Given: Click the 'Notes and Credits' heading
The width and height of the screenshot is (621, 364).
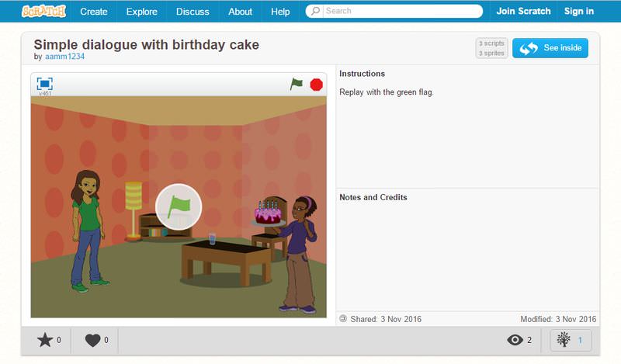Looking at the screenshot, I should click(373, 197).
